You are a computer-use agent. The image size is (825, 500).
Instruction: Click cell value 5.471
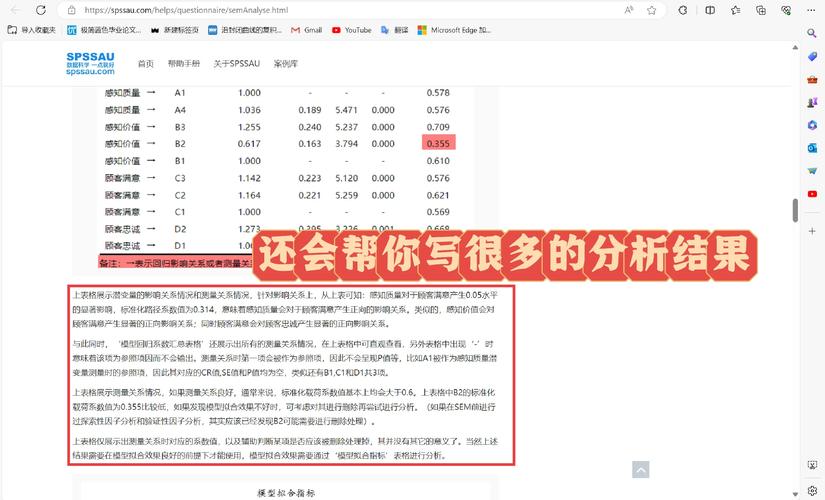[x=346, y=110]
